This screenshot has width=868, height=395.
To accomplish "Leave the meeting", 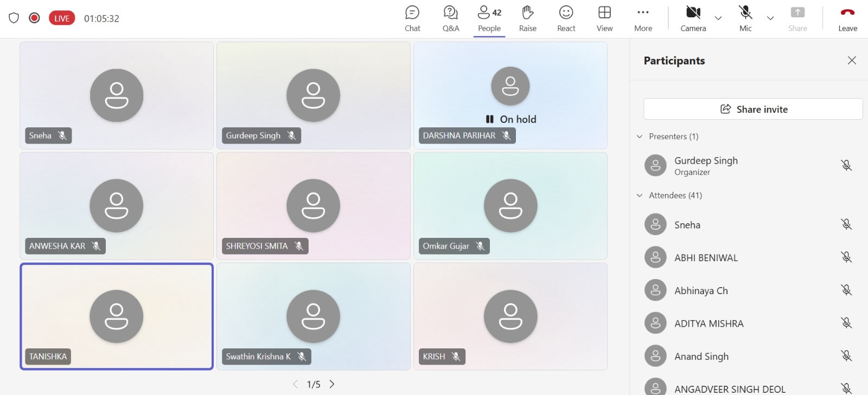I will (847, 19).
